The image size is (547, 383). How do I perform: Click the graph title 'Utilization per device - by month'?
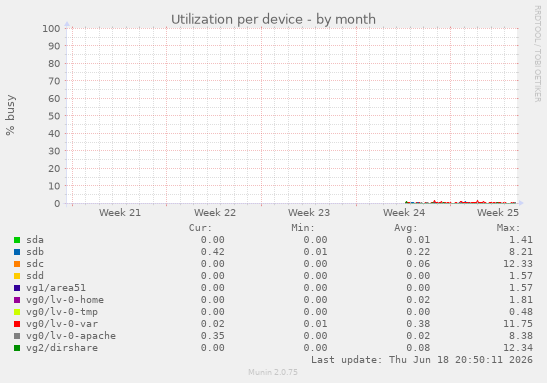click(x=273, y=20)
